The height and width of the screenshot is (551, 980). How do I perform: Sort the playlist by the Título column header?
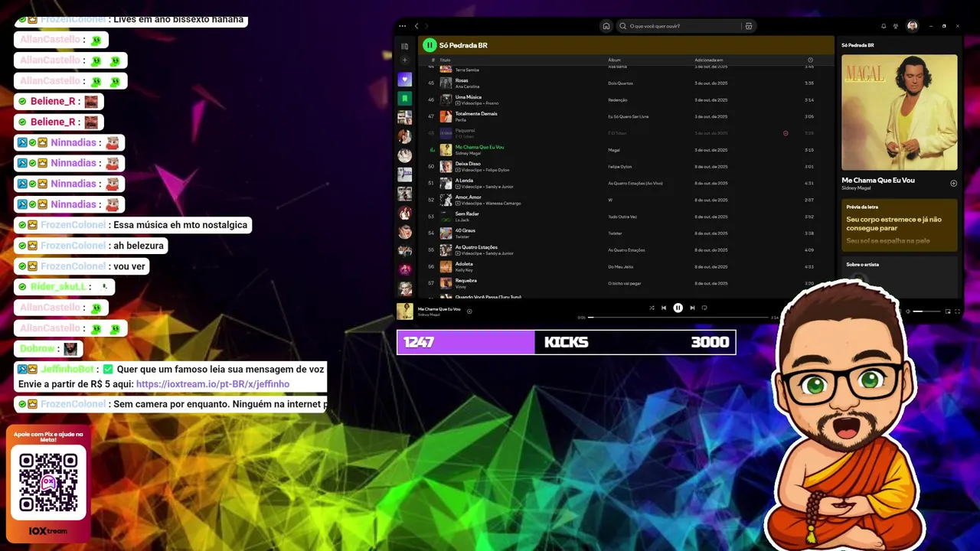(445, 60)
